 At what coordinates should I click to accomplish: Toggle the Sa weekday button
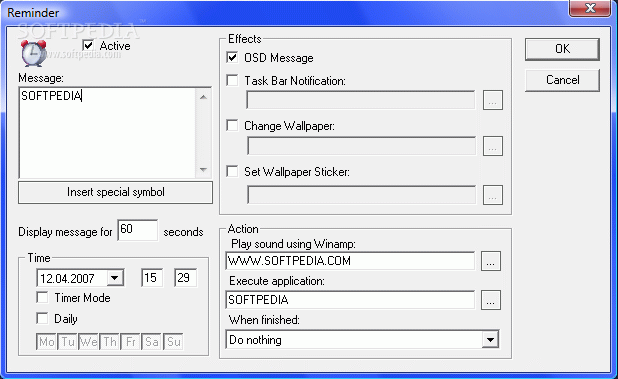152,342
